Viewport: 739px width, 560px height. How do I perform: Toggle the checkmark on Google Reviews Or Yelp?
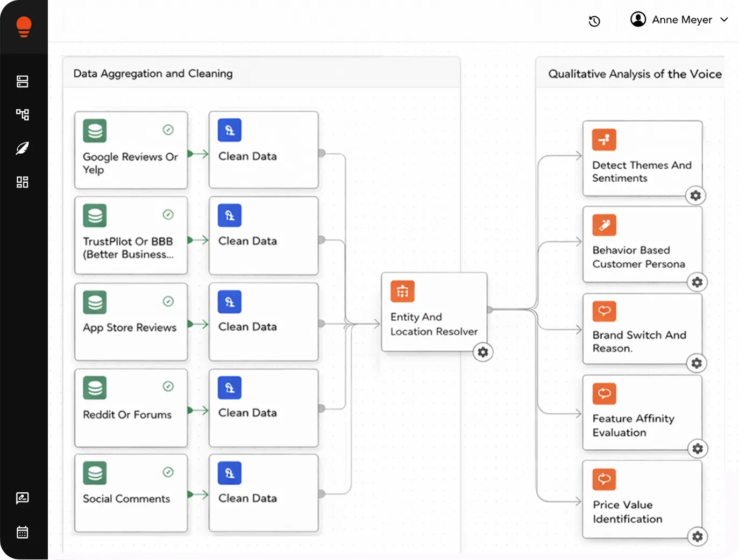coord(168,129)
